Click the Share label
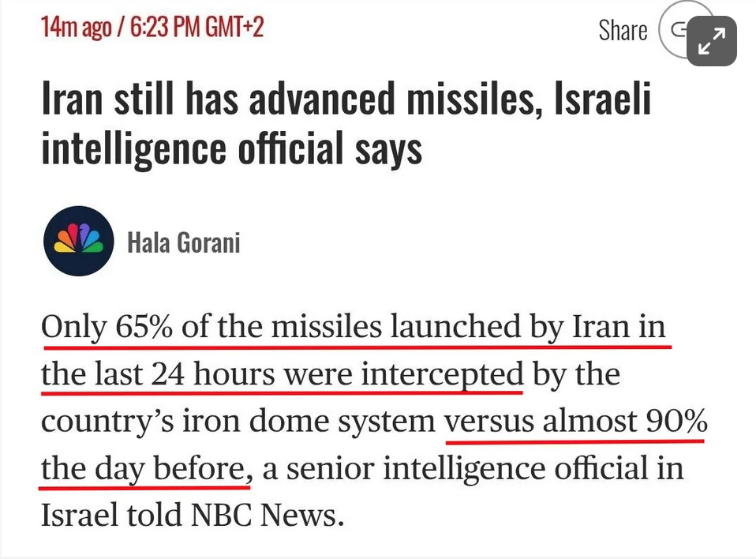 [623, 30]
